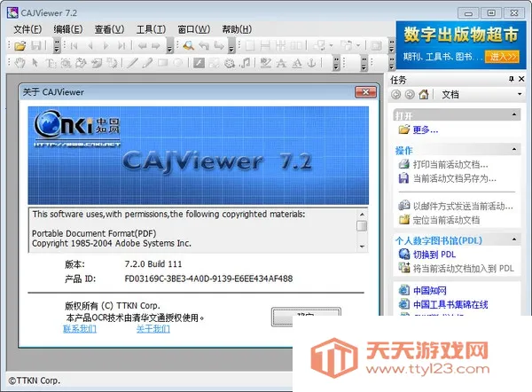Click 进入>> button on the banner
532x392 pixels.
(502, 57)
